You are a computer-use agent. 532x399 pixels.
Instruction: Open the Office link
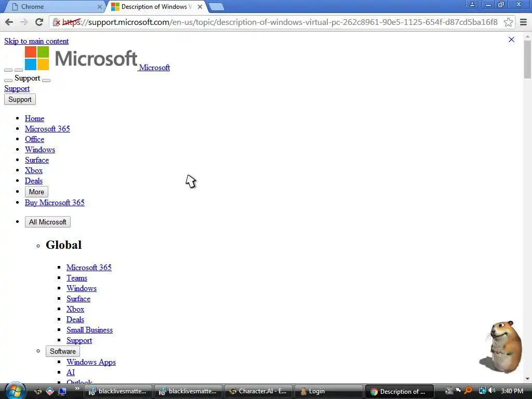tap(35, 139)
